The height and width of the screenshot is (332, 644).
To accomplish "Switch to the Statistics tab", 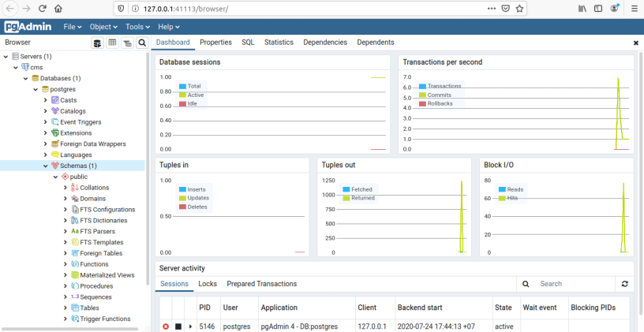I will 279,43.
